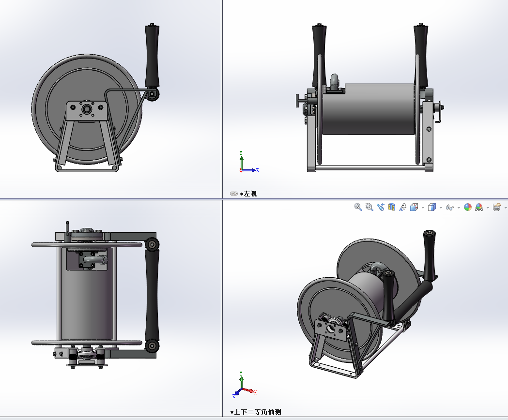Expand the Apply Scene dropdown arrow

coord(488,208)
